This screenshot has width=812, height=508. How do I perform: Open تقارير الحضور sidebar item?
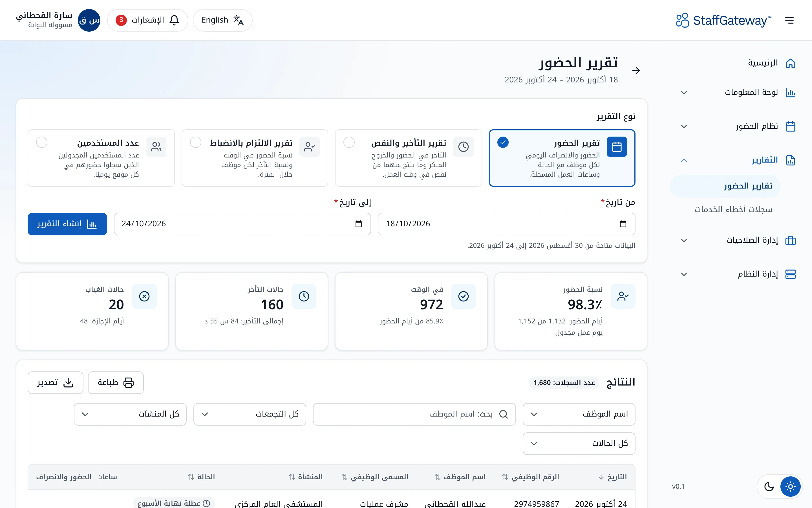point(725,186)
